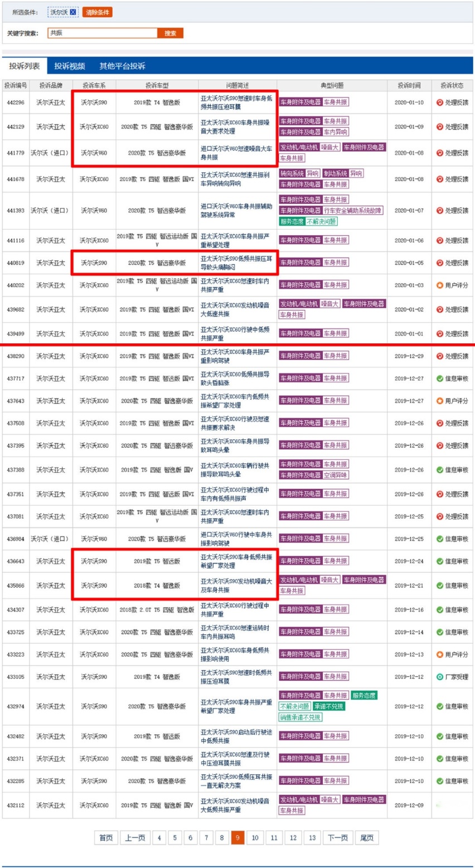Click the 处理反馈 status icon for complaint 442129
The width and height of the screenshot is (475, 868).
pos(439,127)
